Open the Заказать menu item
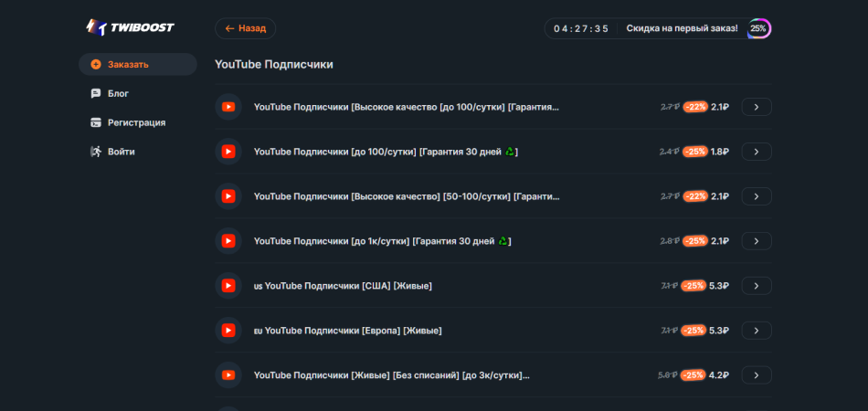Viewport: 868px width, 411px height. 138,64
